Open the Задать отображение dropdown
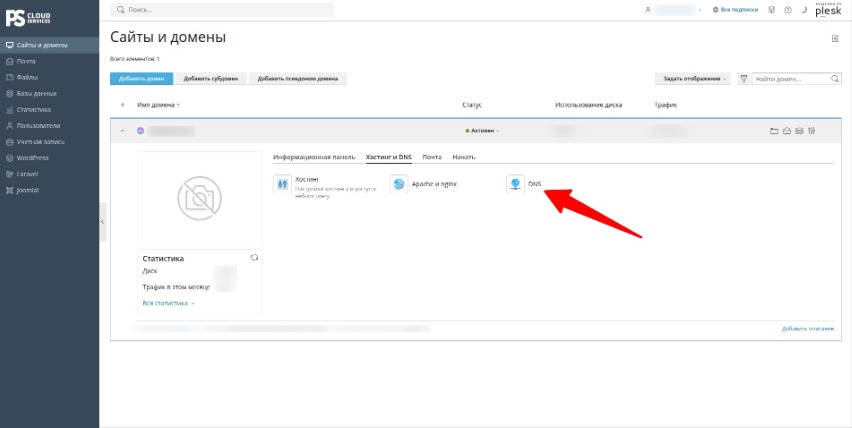 click(x=693, y=79)
